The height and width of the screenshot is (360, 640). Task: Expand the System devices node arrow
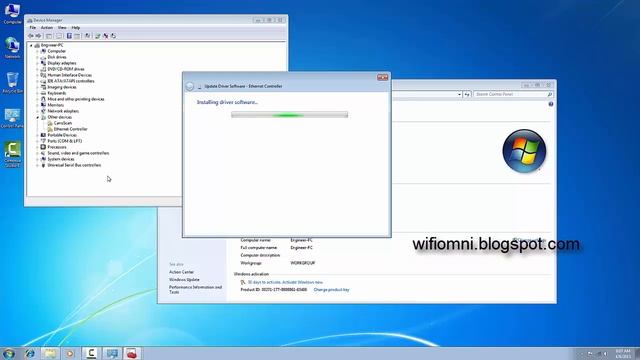(x=37, y=159)
